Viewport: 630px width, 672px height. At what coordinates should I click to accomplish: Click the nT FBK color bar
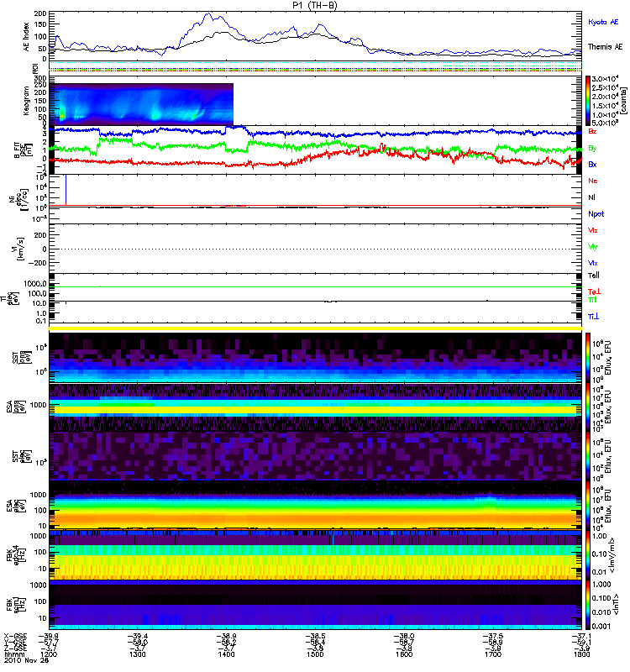click(588, 605)
